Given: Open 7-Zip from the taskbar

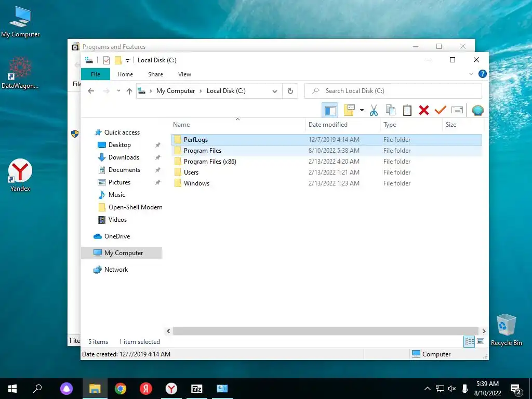Looking at the screenshot, I should pos(197,389).
